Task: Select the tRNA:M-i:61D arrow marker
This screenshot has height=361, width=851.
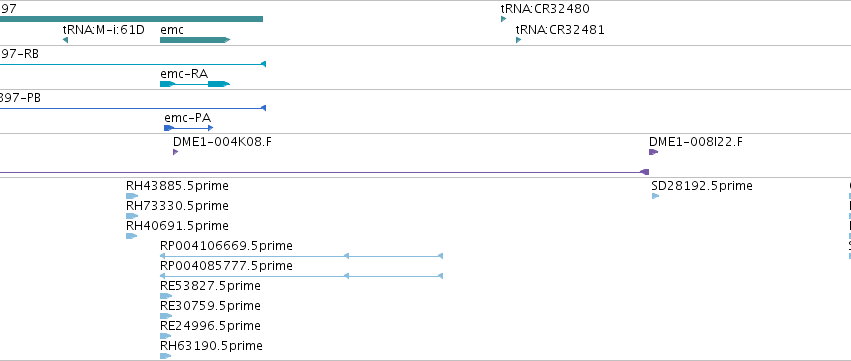Action: [65, 40]
